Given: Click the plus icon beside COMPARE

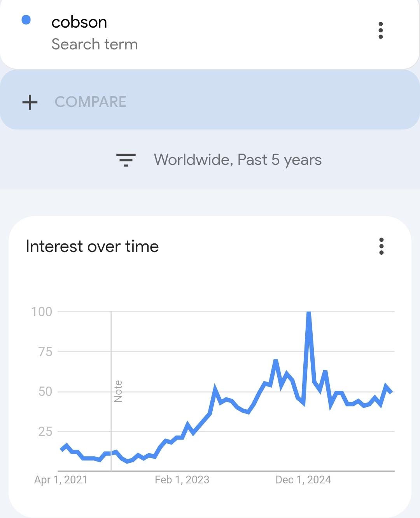Looking at the screenshot, I should 30,102.
